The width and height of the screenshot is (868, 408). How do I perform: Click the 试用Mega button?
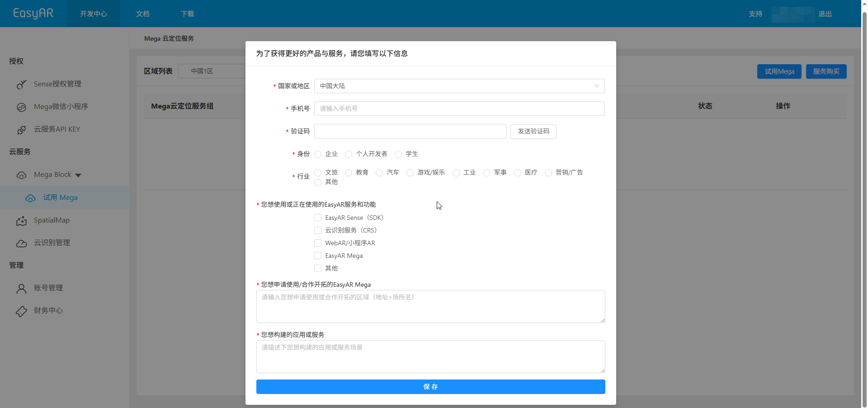pos(779,71)
